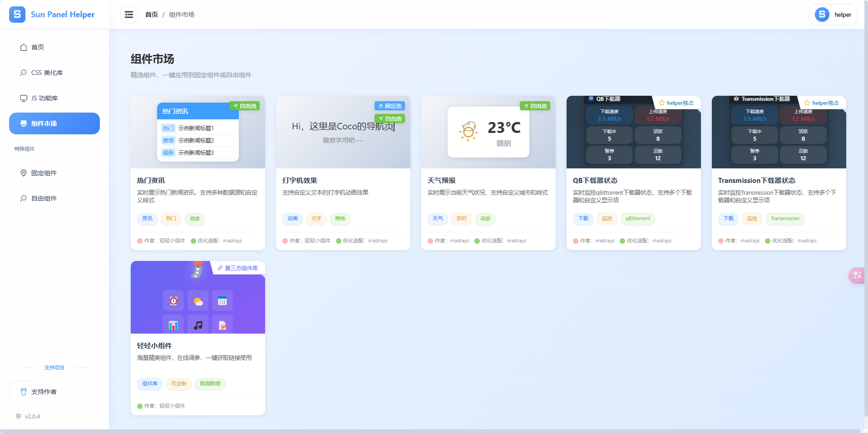Click the 热门 tag on 热门资讯 card

[x=171, y=219]
